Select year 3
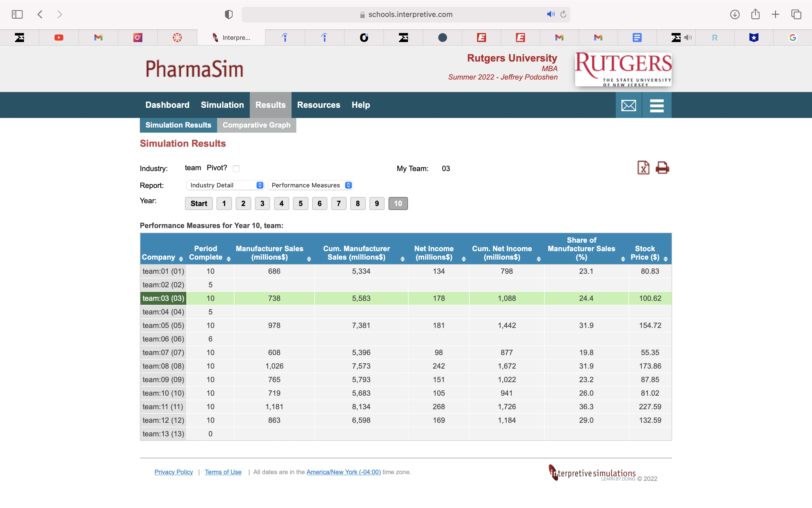812x508 pixels. coord(262,203)
